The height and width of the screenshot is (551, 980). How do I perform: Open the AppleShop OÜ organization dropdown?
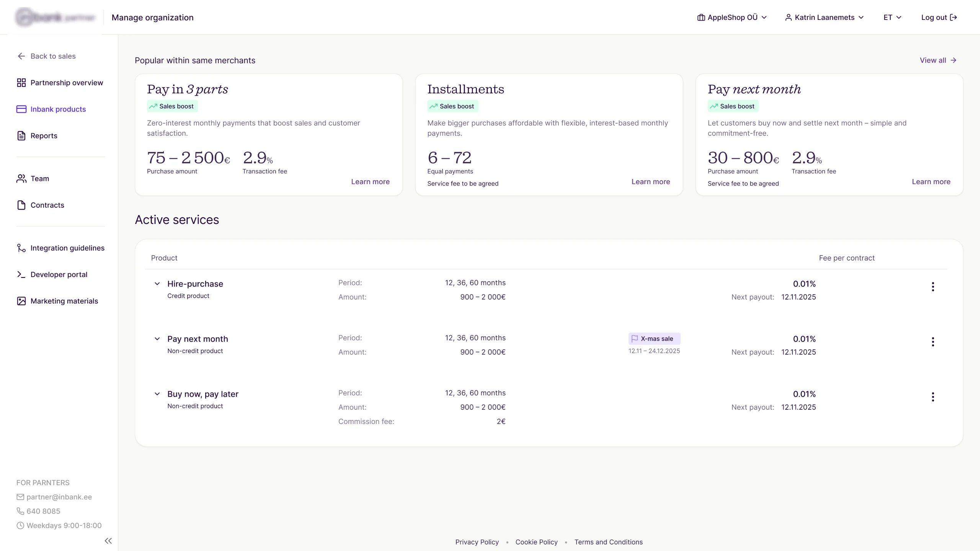tap(732, 17)
